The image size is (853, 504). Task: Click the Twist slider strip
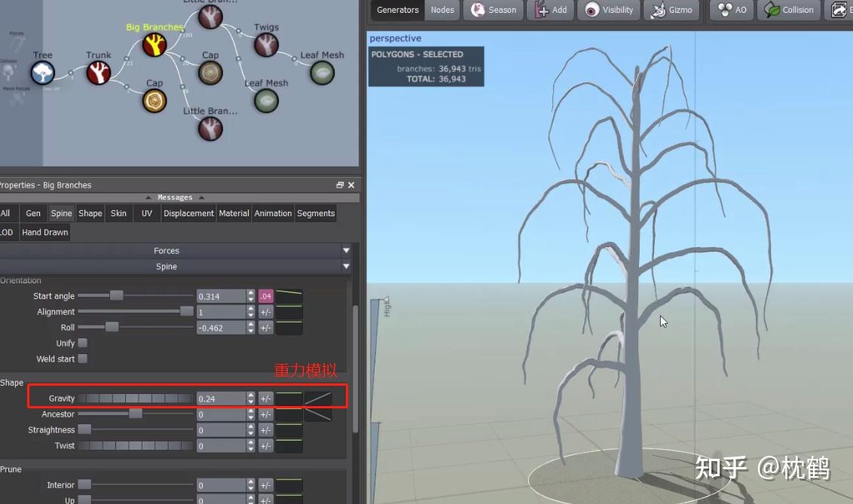(x=136, y=445)
